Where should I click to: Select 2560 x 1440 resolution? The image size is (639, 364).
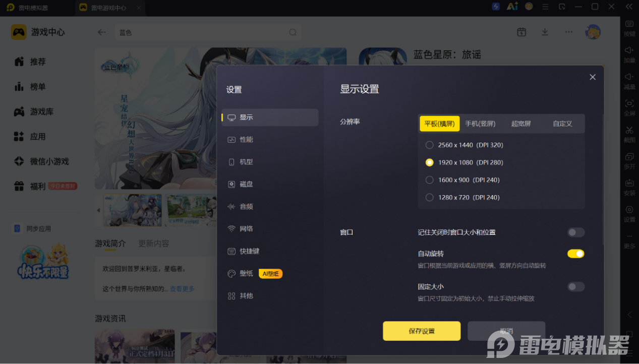[464, 145]
